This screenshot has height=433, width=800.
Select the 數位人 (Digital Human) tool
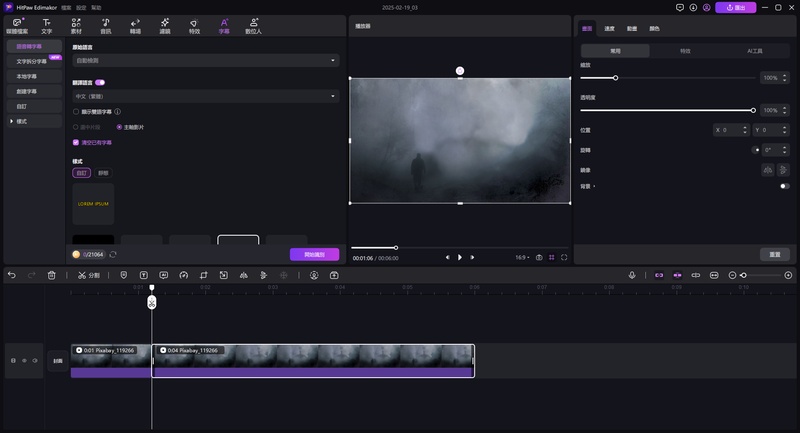253,25
